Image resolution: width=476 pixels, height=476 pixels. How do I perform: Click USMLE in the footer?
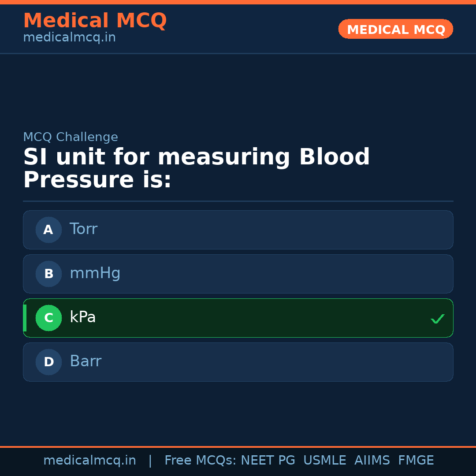point(324,461)
